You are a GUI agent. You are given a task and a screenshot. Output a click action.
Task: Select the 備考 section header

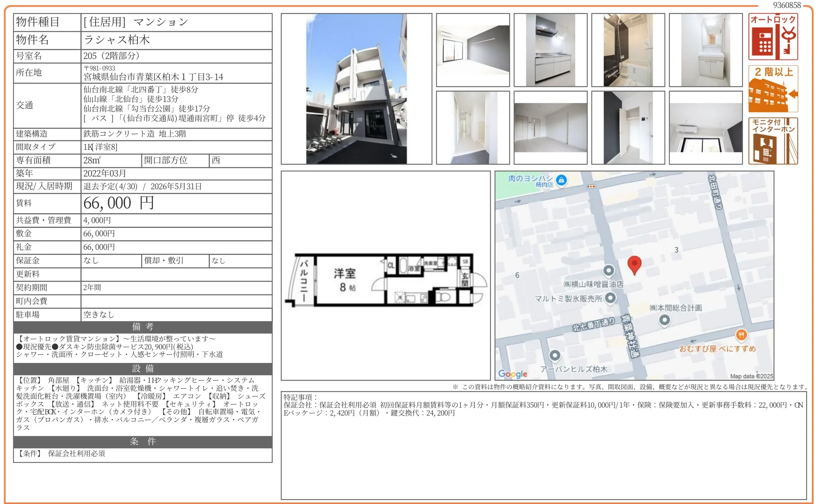[141, 328]
